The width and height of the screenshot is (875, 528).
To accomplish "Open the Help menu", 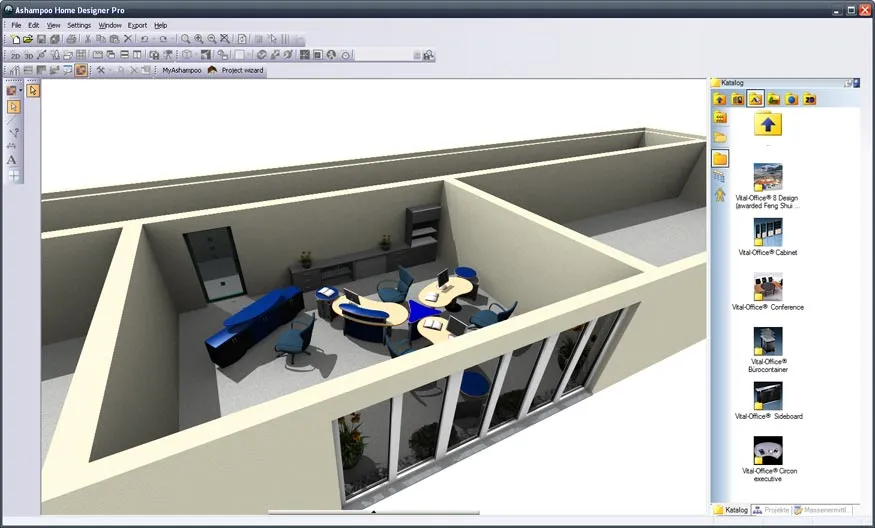I will point(161,25).
